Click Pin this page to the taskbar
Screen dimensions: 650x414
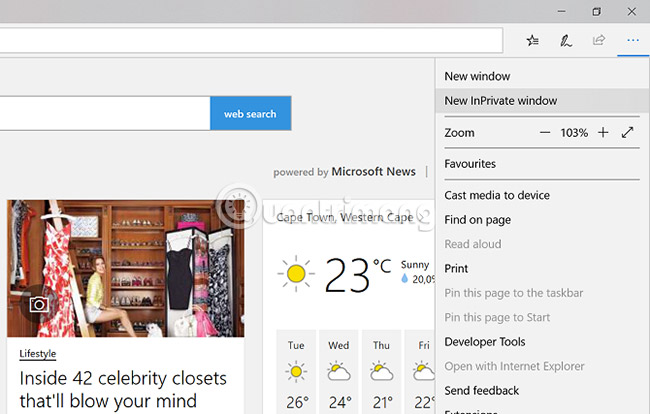tap(543, 293)
